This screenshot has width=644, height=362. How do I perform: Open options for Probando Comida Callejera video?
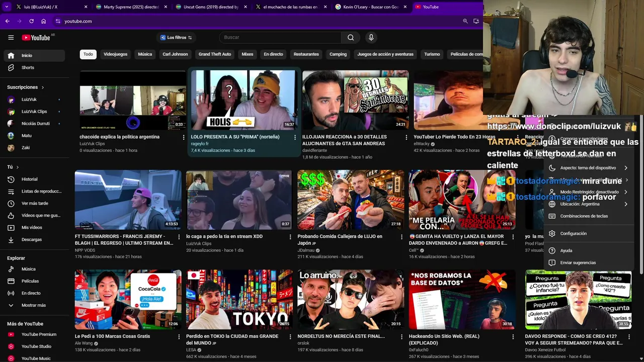[x=401, y=237]
